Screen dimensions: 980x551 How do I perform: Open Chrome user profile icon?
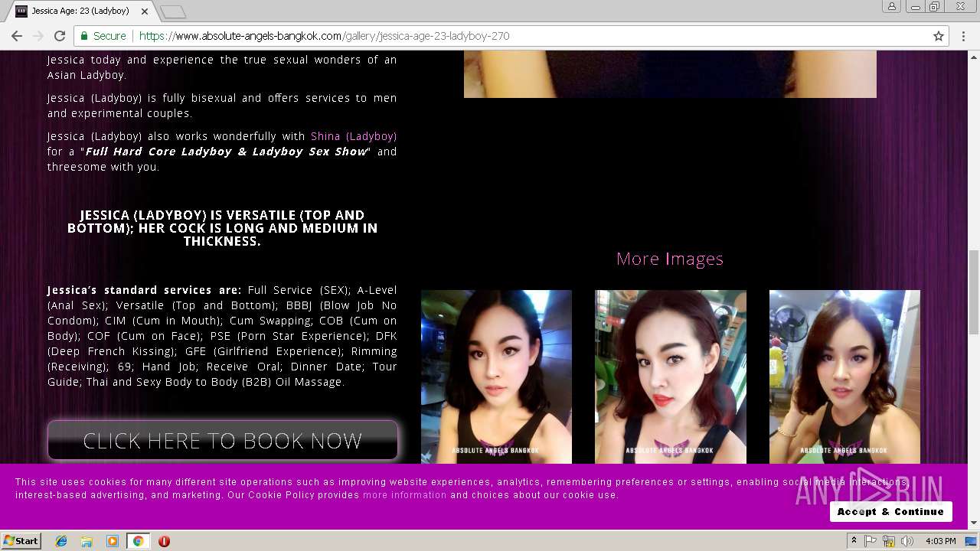tap(892, 6)
